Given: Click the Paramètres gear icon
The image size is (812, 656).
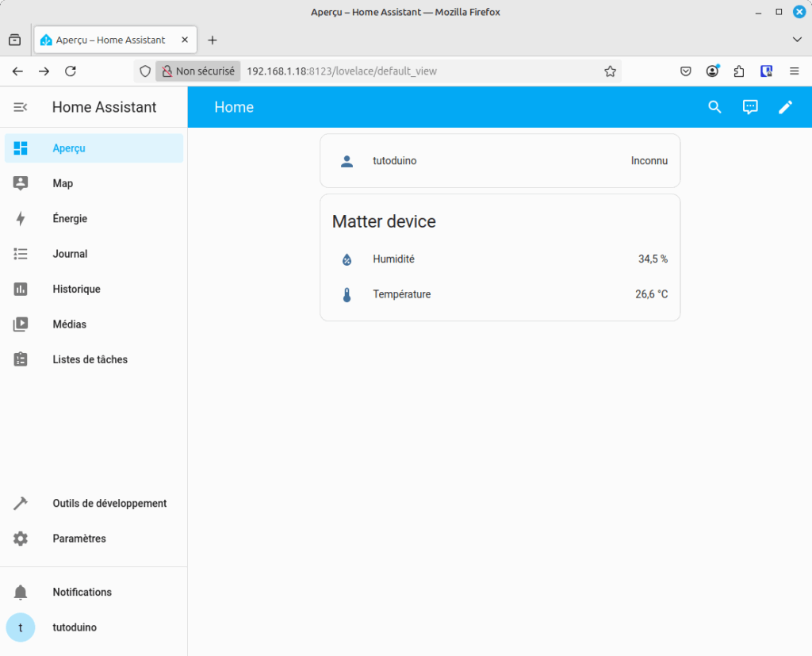Looking at the screenshot, I should pyautogui.click(x=20, y=539).
